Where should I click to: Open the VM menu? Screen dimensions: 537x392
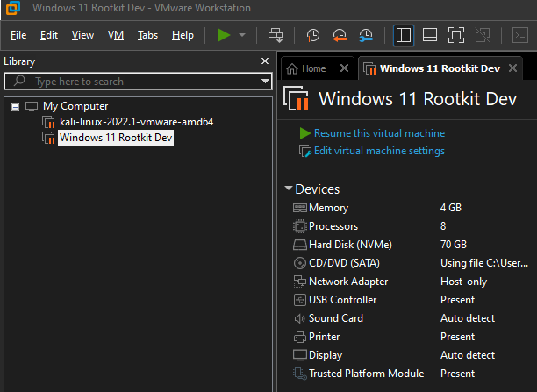116,35
